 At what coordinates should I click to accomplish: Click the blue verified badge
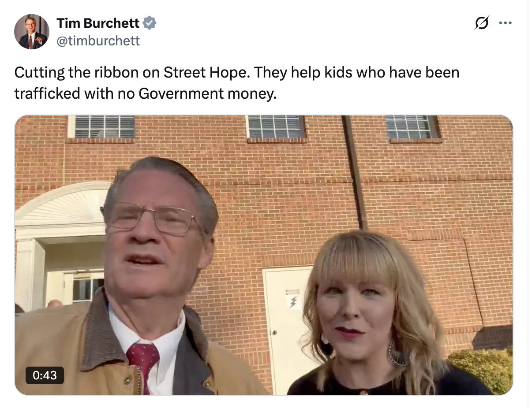[x=150, y=22]
